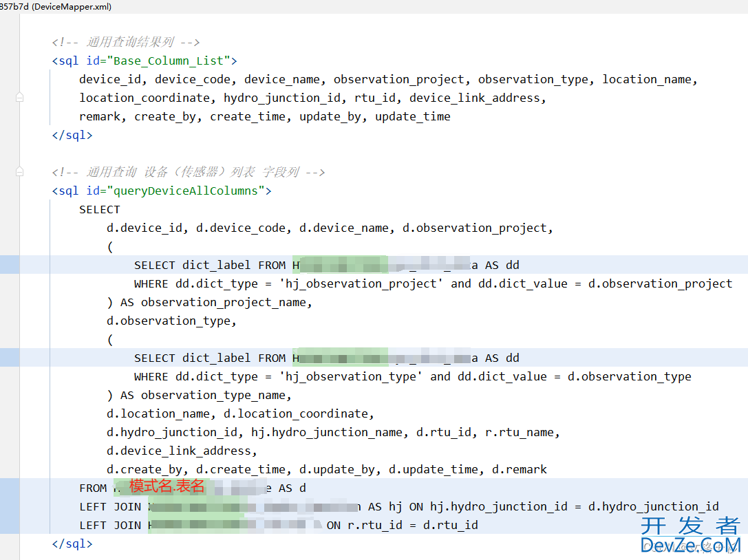Click the 'hj_observation_project' string literal
Image resolution: width=748 pixels, height=560 pixels.
tap(361, 284)
